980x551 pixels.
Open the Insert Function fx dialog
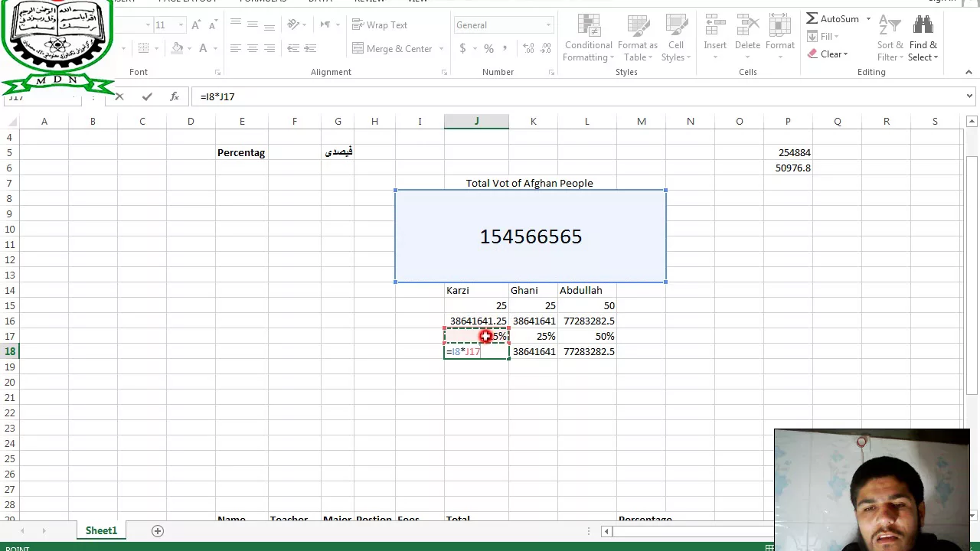(x=175, y=96)
